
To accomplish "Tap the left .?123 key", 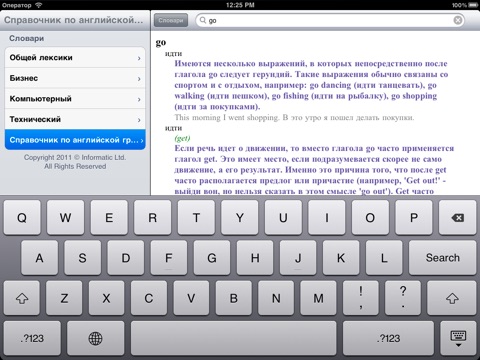I will (32, 338).
